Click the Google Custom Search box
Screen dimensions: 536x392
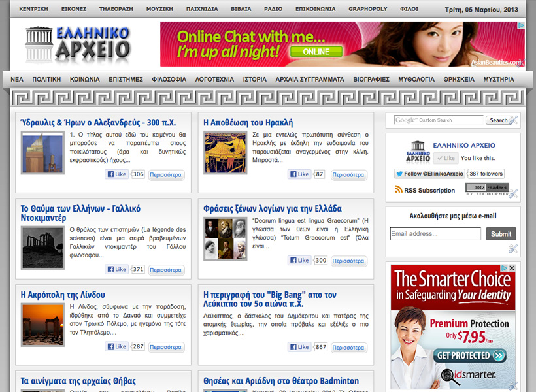439,120
